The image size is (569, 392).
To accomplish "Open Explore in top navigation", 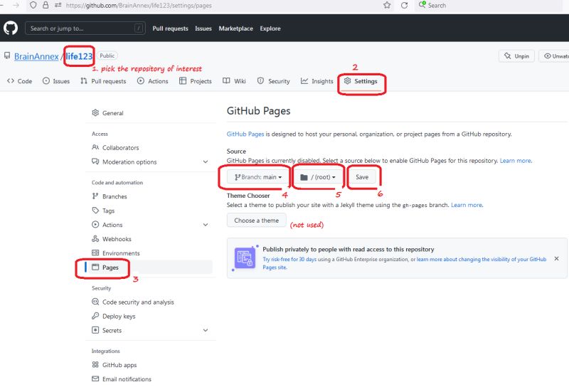I will (270, 28).
